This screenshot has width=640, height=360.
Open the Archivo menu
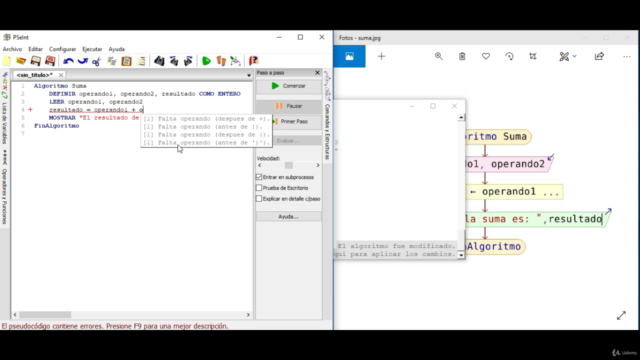pos(12,49)
